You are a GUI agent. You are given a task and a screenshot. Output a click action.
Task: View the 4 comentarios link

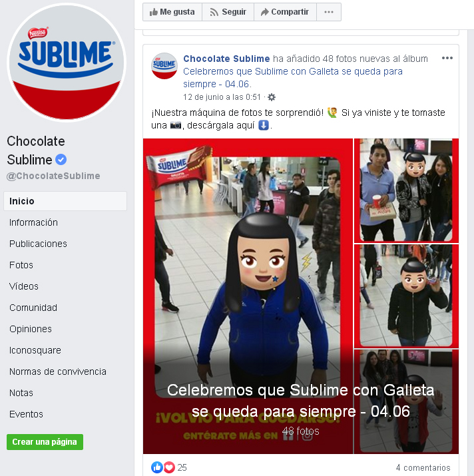pos(423,467)
